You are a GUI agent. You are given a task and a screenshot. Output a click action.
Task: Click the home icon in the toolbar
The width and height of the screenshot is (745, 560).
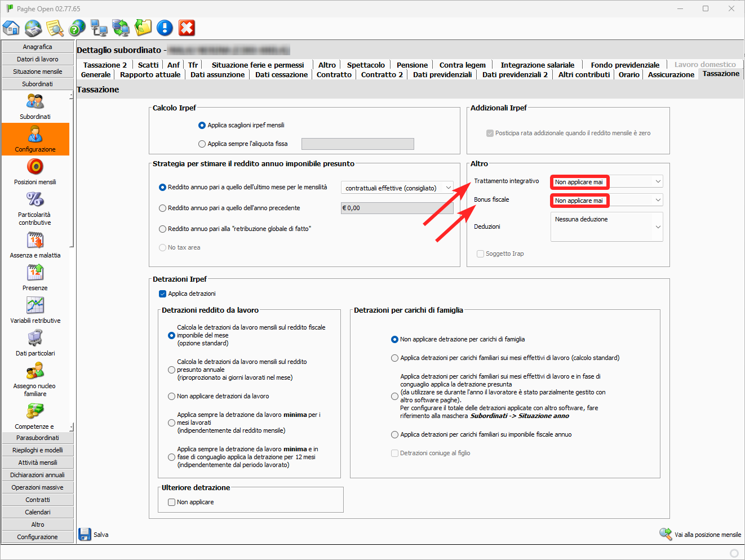point(11,28)
